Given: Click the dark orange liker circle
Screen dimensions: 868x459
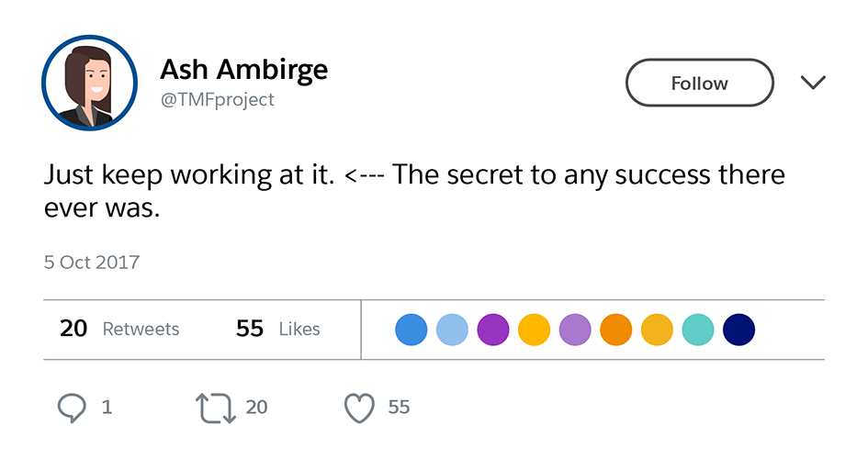Looking at the screenshot, I should [616, 330].
